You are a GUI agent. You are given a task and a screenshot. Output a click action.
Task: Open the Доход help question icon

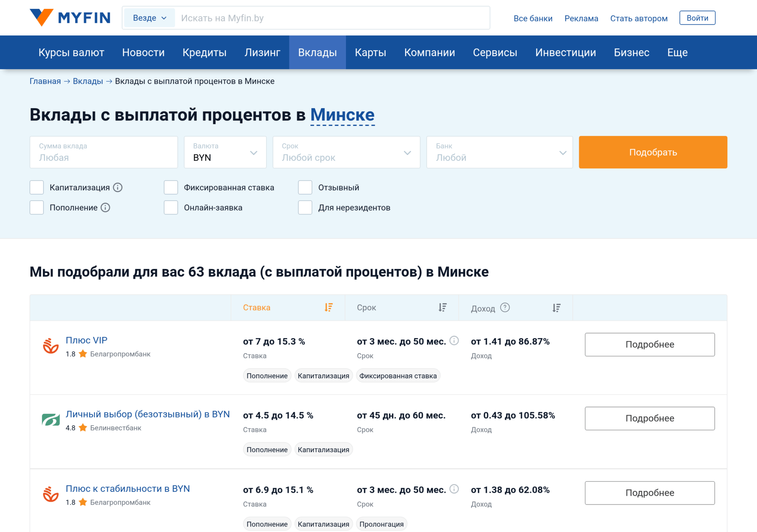pyautogui.click(x=505, y=307)
